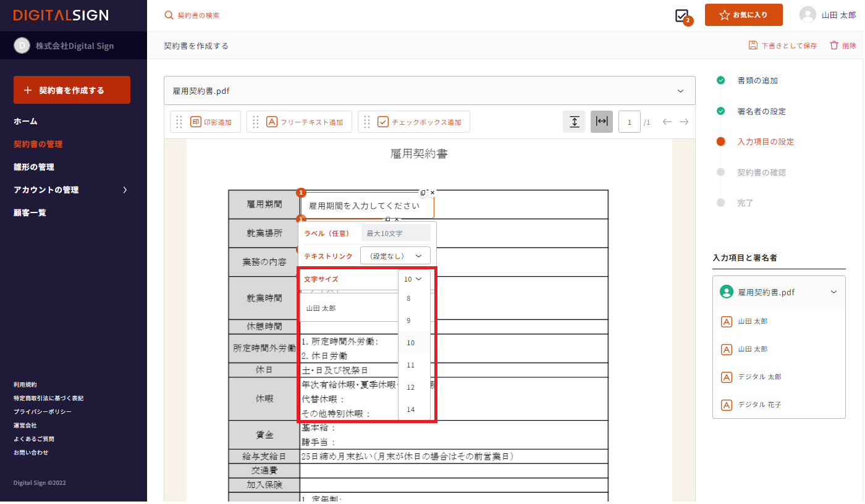Close the 雇用期間 text field with X
The image size is (865, 504).
[x=432, y=193]
